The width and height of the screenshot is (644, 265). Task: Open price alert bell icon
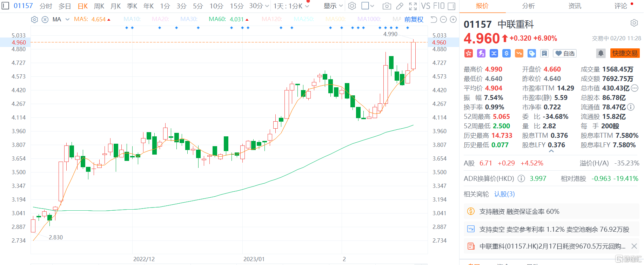point(601,53)
